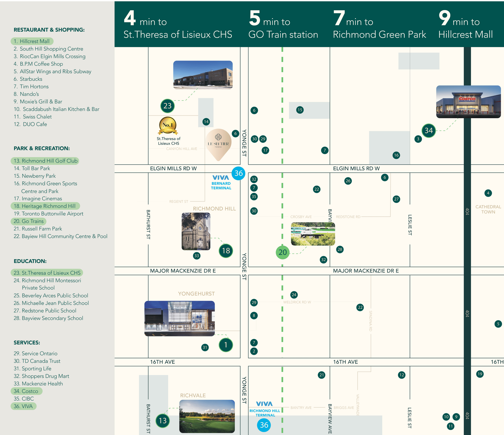
Task: Click the blue VIVA Bernard Terminal marker 36
Action: 238,173
